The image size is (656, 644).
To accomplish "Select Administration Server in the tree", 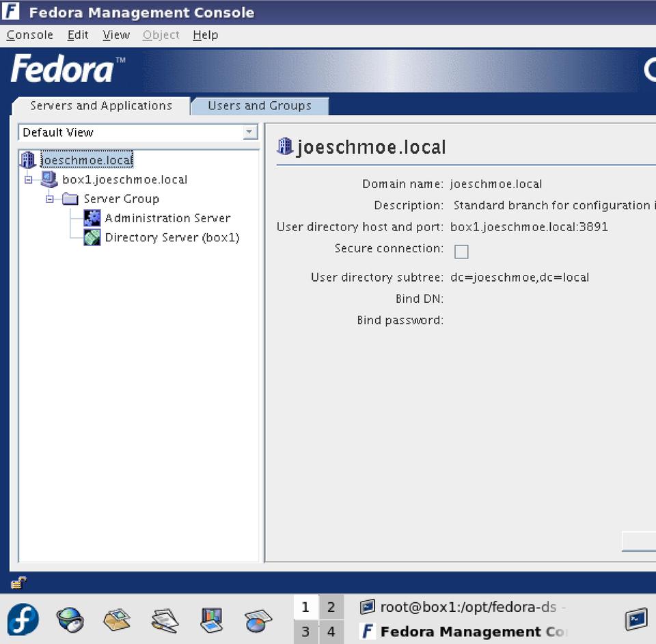I will click(168, 219).
